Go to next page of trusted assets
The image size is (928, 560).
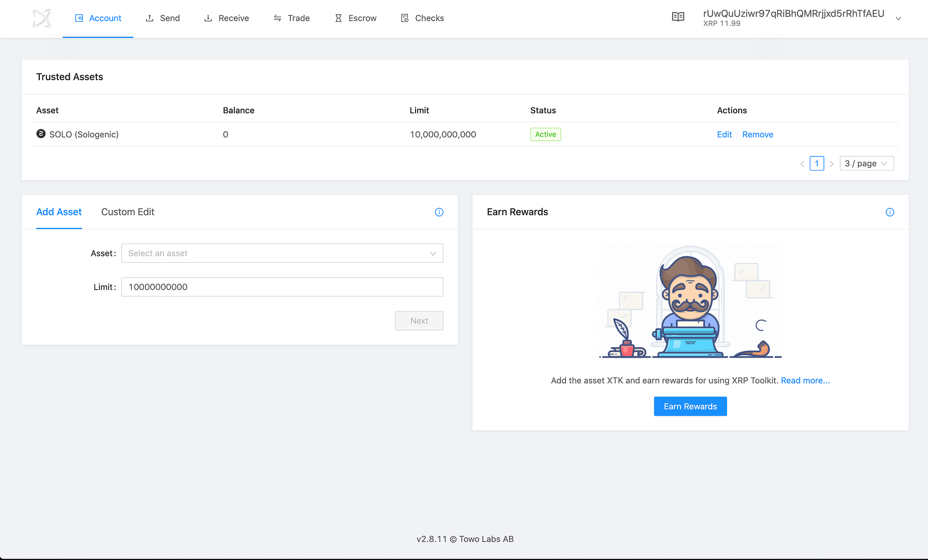coord(832,164)
